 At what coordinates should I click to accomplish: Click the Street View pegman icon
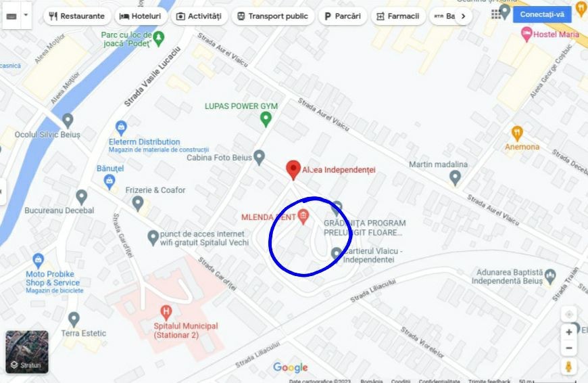pyautogui.click(x=568, y=366)
